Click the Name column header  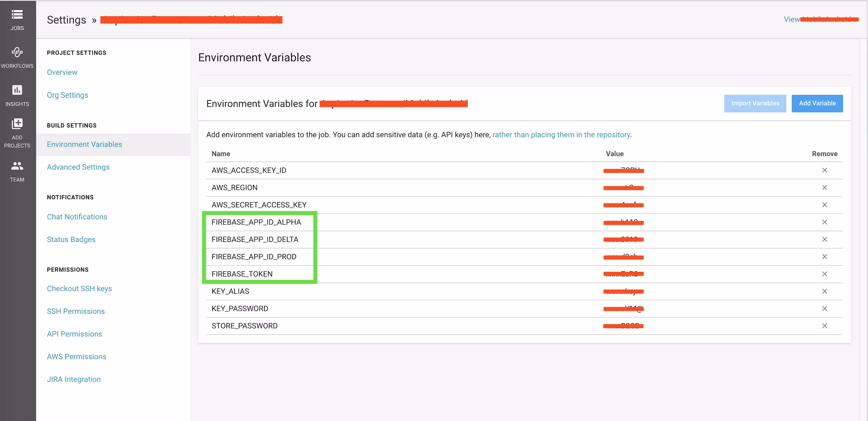click(221, 154)
